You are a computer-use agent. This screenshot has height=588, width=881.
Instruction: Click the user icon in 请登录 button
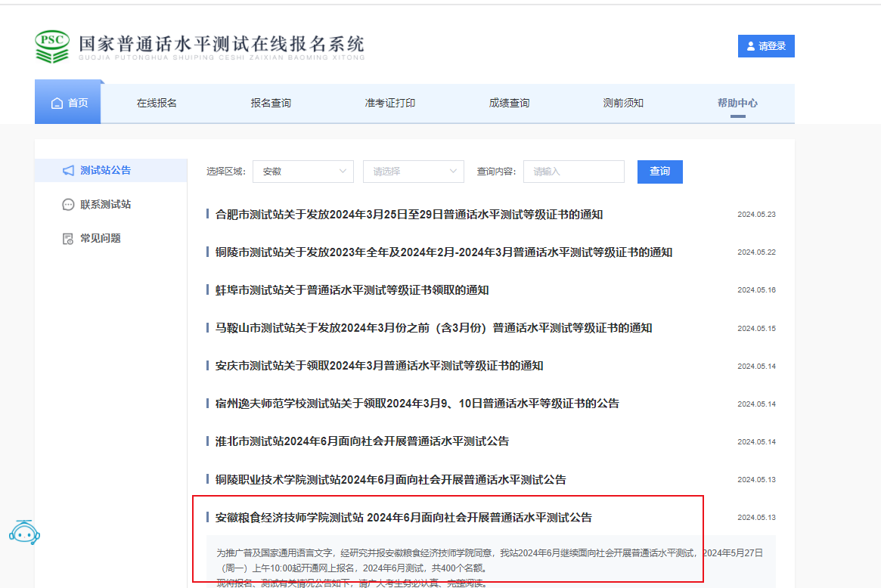pyautogui.click(x=751, y=46)
